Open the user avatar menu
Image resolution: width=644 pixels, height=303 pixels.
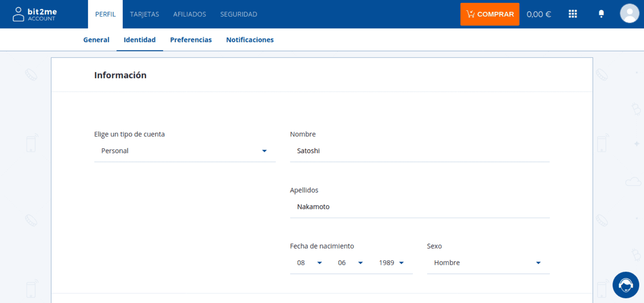click(x=629, y=13)
